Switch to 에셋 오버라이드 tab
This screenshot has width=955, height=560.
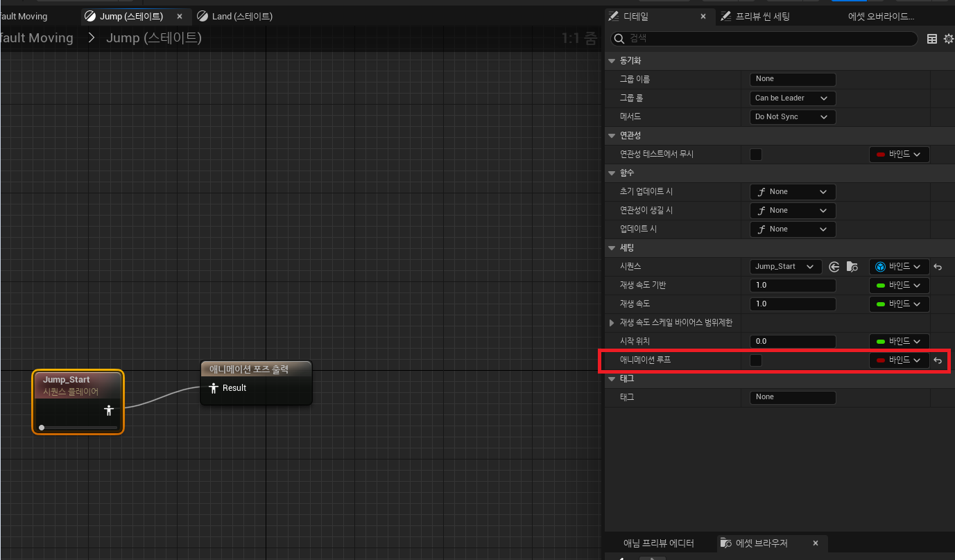point(881,16)
